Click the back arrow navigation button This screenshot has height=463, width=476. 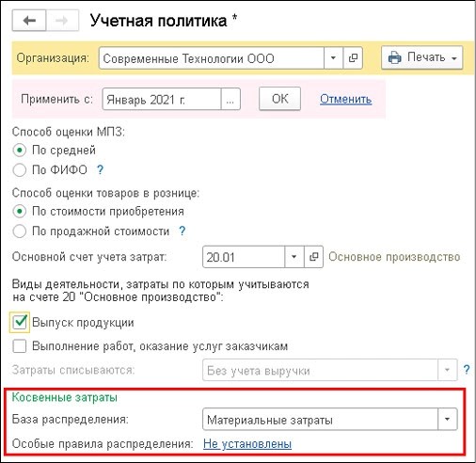pos(29,21)
